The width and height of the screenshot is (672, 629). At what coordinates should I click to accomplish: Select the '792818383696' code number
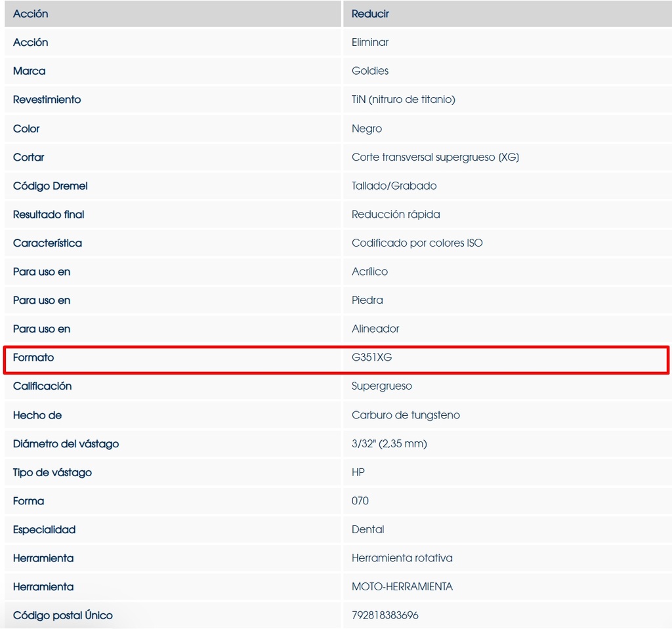(385, 615)
